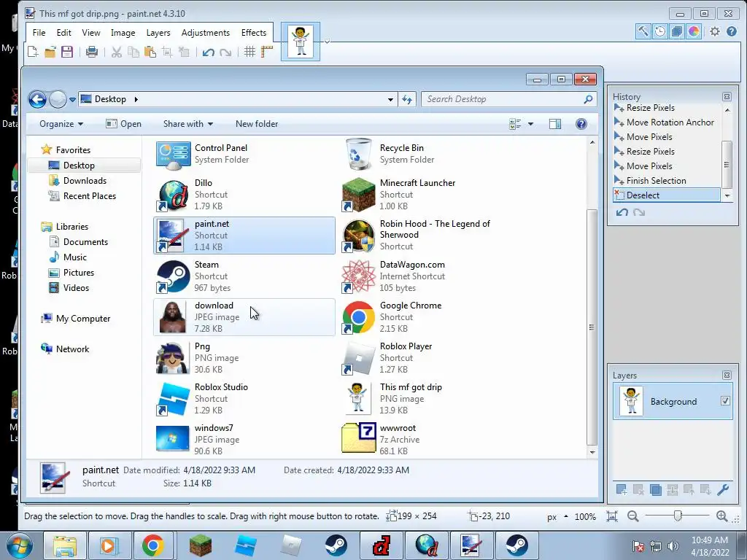Click the Print icon in paint.net toolbar
The image size is (747, 560).
point(92,52)
